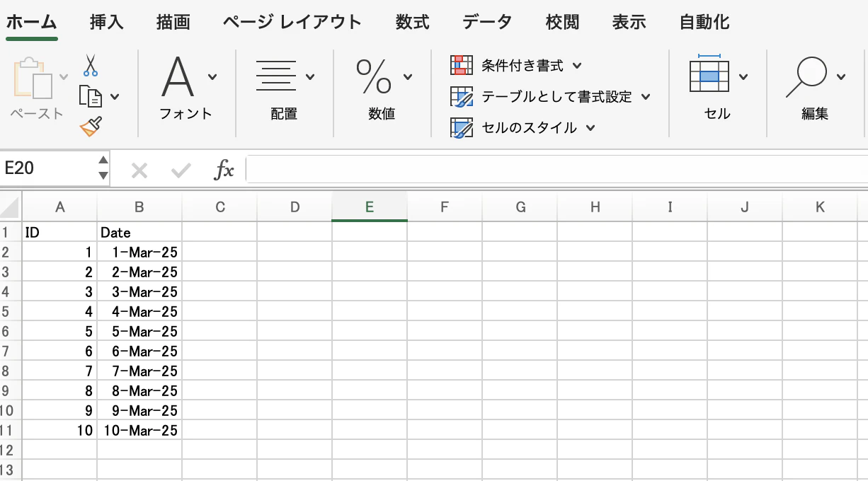The image size is (868, 481).
Task: Select the cell '1-Mar-25'
Action: pos(139,252)
